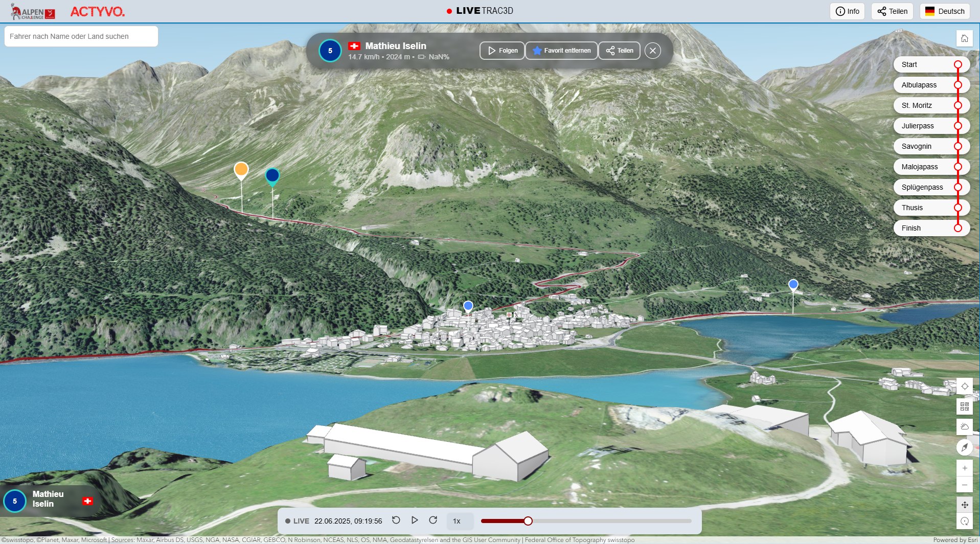Reset map orientation with the compass
980x544 pixels.
coord(964,447)
